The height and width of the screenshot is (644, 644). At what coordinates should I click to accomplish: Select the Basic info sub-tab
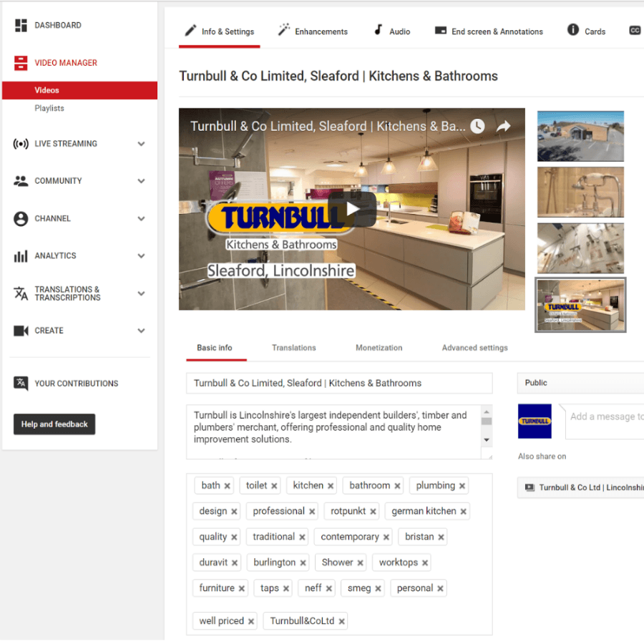coord(215,348)
